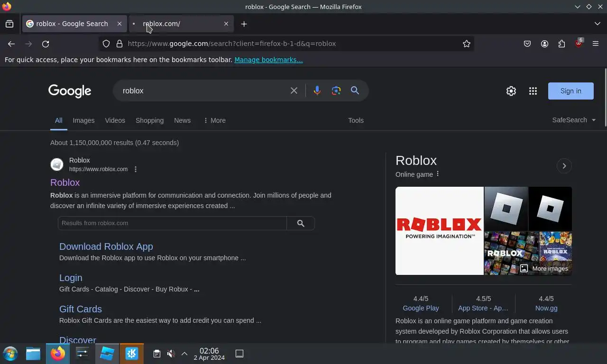This screenshot has height=364, width=607.
Task: Expand the Roblox knowledge panel arrow
Action: click(564, 166)
